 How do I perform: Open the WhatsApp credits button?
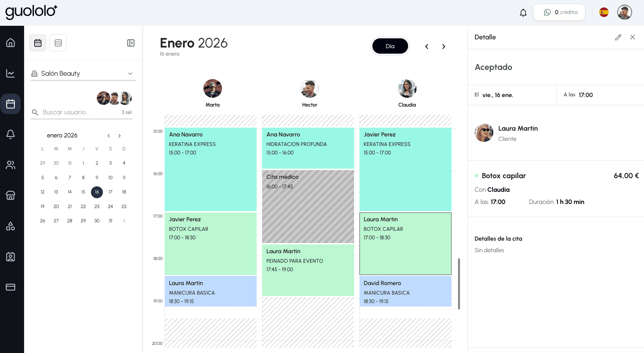pyautogui.click(x=559, y=13)
